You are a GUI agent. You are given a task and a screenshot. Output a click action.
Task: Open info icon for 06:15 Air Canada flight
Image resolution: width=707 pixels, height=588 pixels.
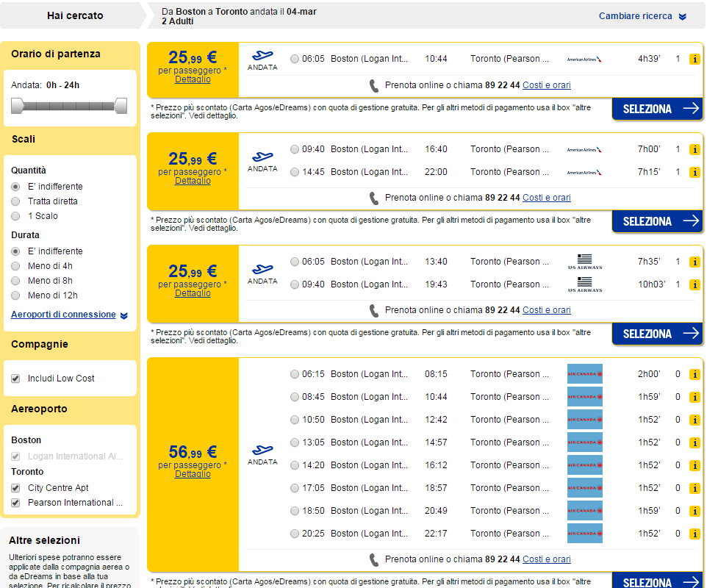point(695,374)
